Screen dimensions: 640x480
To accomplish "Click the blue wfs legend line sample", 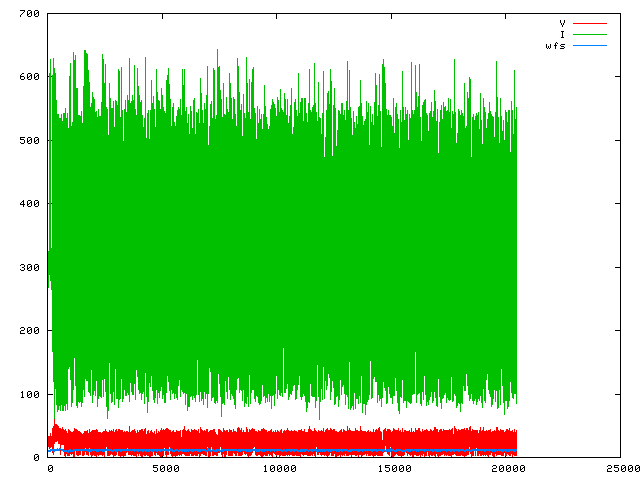I will 590,46.
